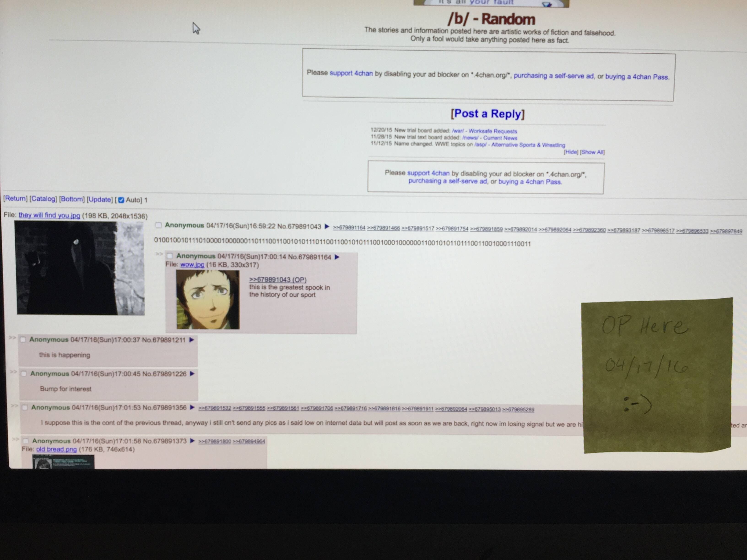Viewport: 747px width, 560px height.
Task: Open the post menu arrow for No.679891356
Action: click(192, 407)
